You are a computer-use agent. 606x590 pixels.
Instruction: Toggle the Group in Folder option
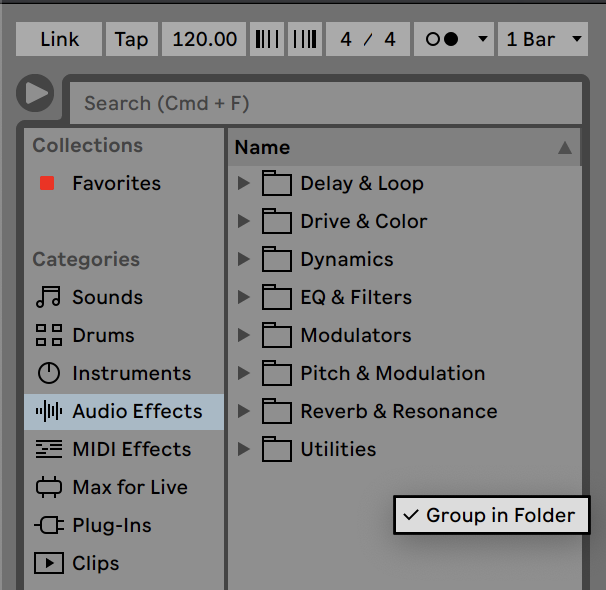point(492,515)
